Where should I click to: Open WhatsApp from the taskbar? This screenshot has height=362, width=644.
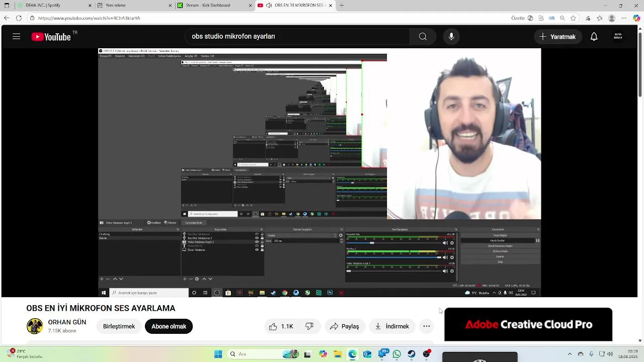coord(397,354)
